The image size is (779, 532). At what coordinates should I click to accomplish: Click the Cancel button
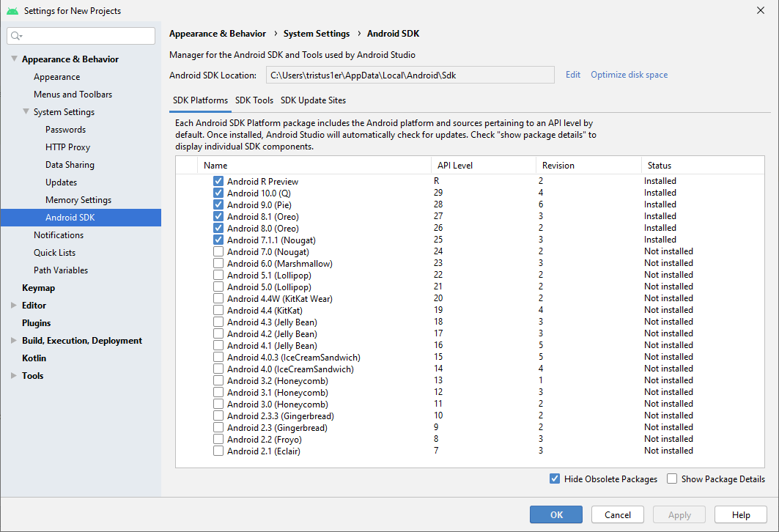point(617,514)
